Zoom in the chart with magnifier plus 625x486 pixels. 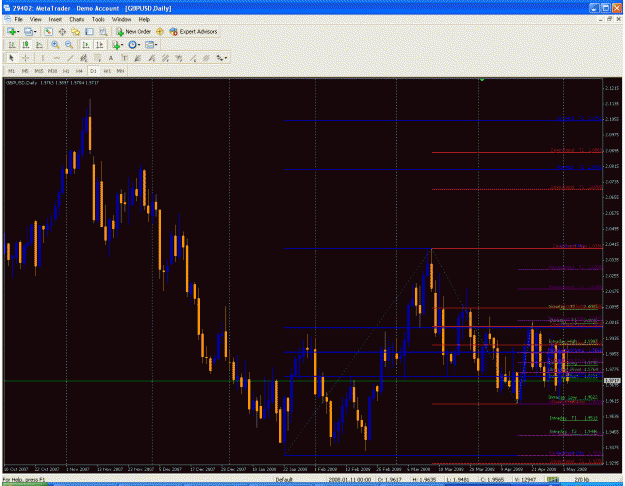tap(55, 45)
